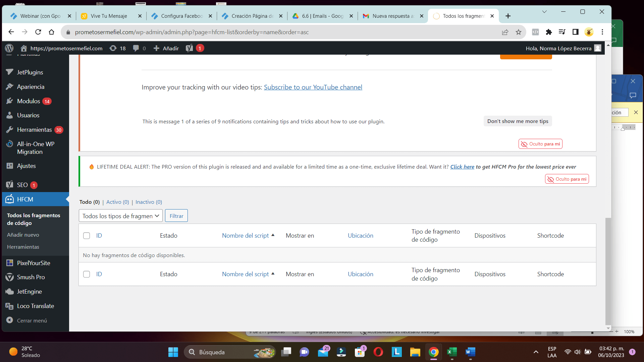Reload the current page
The image size is (644, 362).
point(38,32)
